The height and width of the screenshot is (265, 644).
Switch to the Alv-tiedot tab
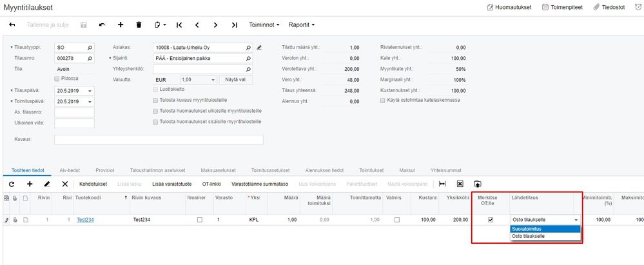click(70, 170)
